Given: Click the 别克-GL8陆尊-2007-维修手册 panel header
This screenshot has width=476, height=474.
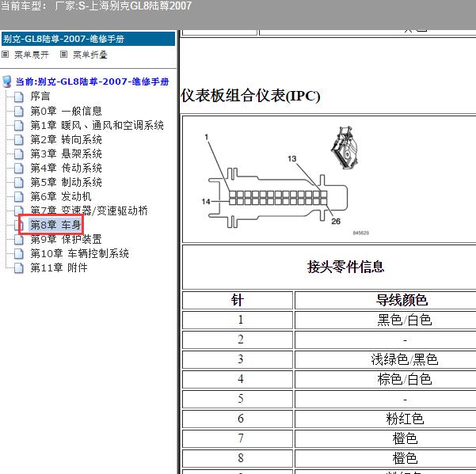Looking at the screenshot, I should [88, 39].
